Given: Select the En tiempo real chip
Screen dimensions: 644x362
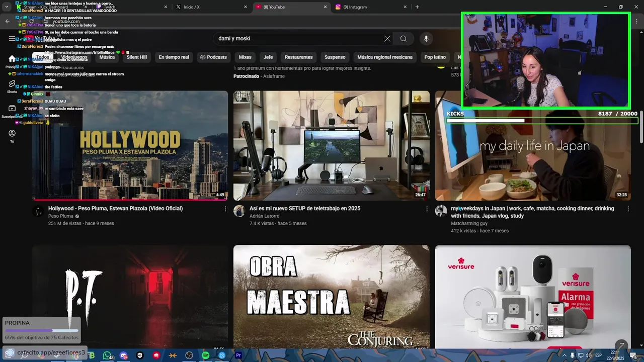Looking at the screenshot, I should 174,57.
